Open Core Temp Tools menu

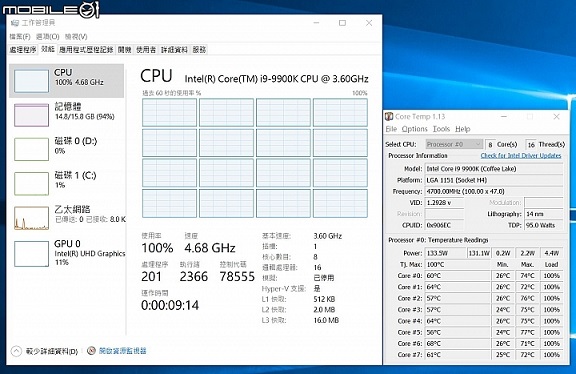441,129
